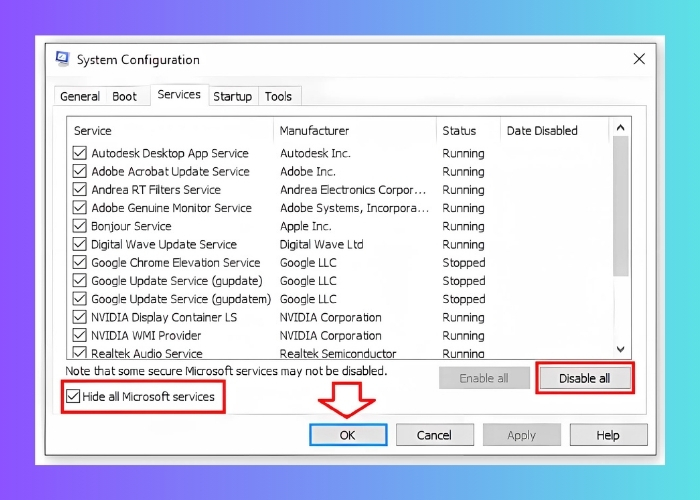The height and width of the screenshot is (500, 700).
Task: Sort list by Status column header
Action: pos(459,131)
